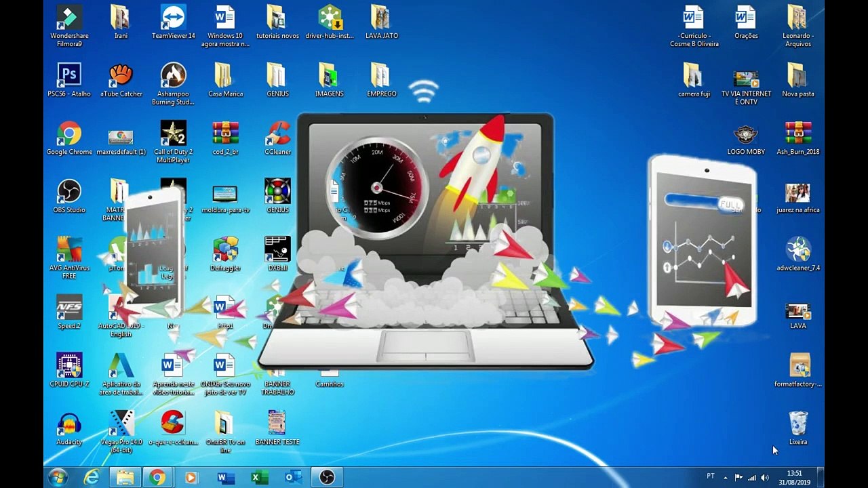
Task: Show hidden system tray icons
Action: (725, 478)
